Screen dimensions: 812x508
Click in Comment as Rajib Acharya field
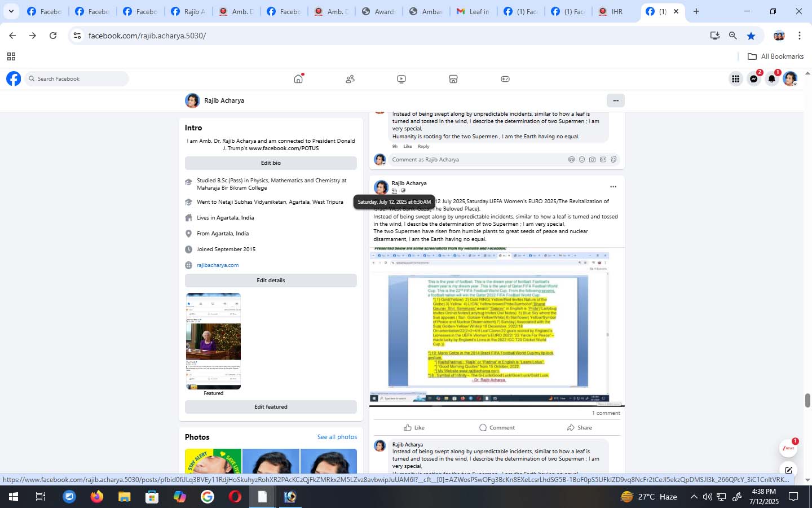coord(479,160)
